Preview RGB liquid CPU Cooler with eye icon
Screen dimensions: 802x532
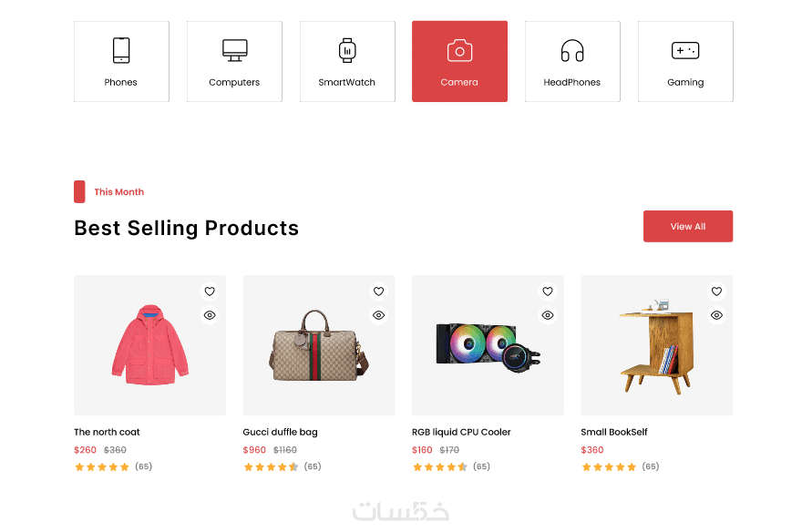pyautogui.click(x=548, y=315)
